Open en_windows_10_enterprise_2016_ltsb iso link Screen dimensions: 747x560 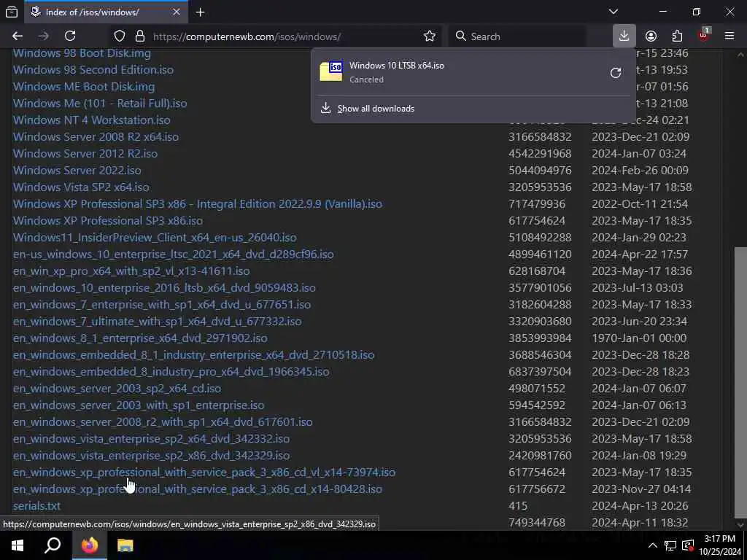164,287
